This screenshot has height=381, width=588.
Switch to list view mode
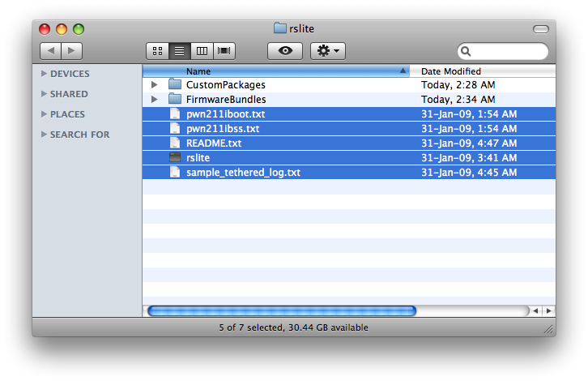pos(179,51)
